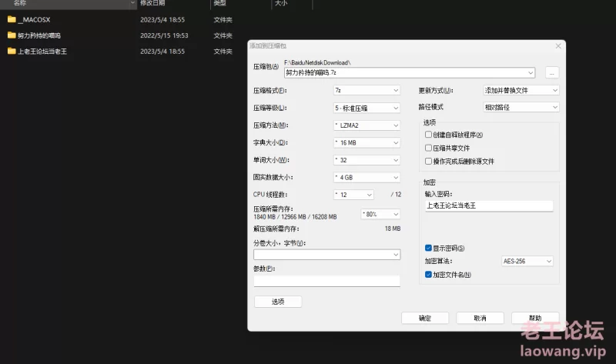Click the 上老王论坛当老王 folder icon

[x=12, y=52]
